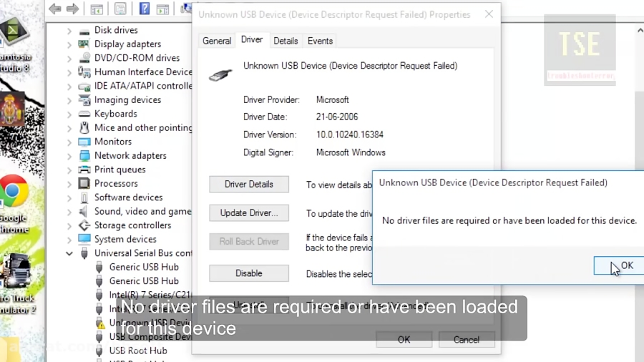This screenshot has height=362, width=644.
Task: Select the System devices category icon
Action: (x=84, y=239)
